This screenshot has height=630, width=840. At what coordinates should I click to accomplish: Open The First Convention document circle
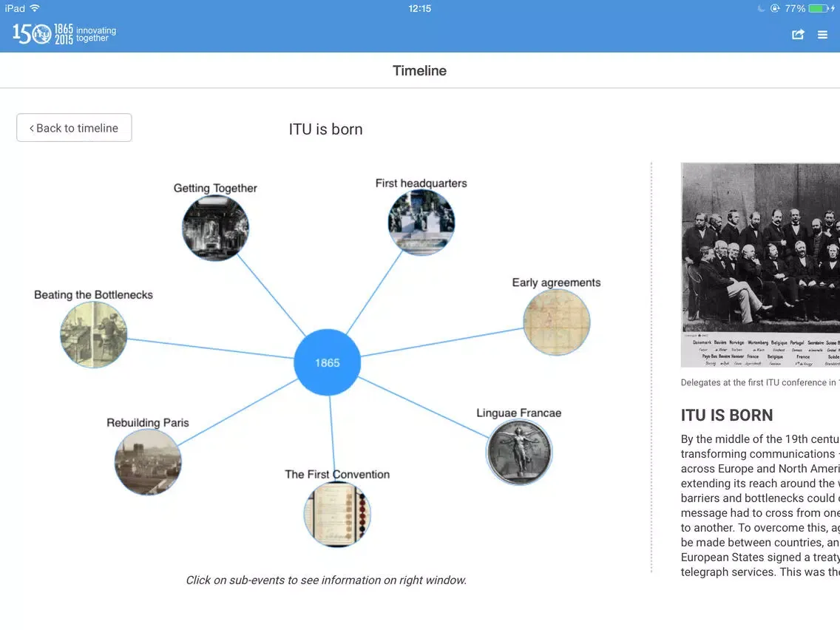click(x=337, y=515)
